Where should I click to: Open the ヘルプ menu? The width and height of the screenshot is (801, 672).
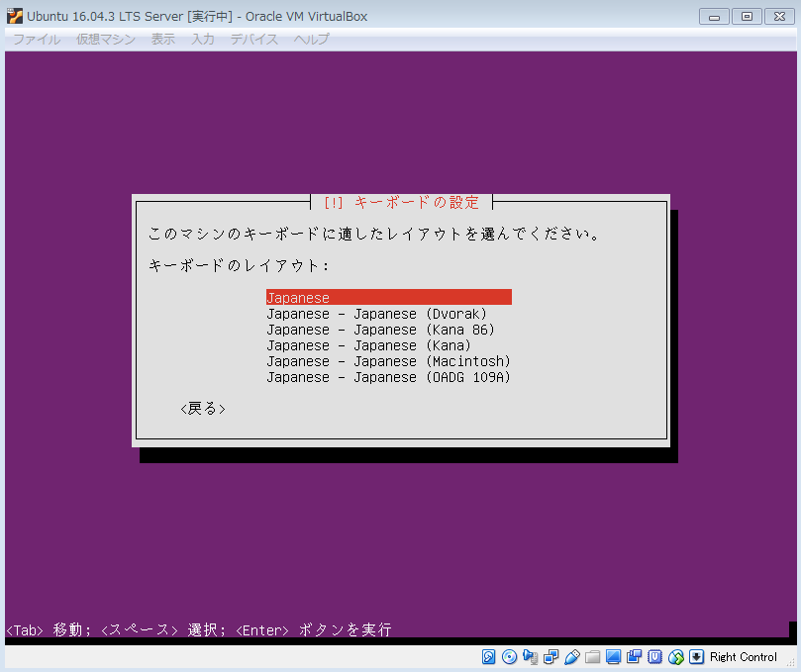[311, 40]
